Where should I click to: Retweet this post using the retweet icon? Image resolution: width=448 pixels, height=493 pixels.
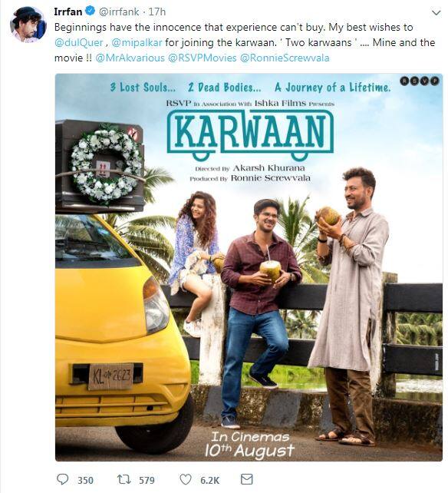[x=124, y=479]
